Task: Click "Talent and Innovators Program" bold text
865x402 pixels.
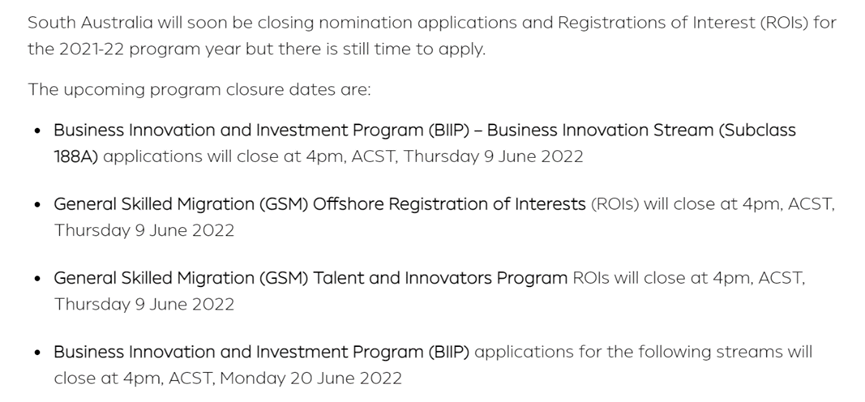Action: tap(440, 278)
